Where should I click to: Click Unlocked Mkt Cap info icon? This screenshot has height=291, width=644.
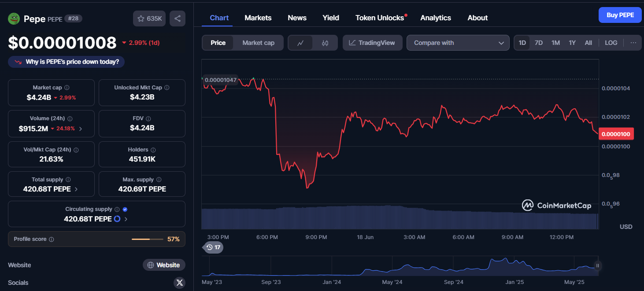[167, 88]
